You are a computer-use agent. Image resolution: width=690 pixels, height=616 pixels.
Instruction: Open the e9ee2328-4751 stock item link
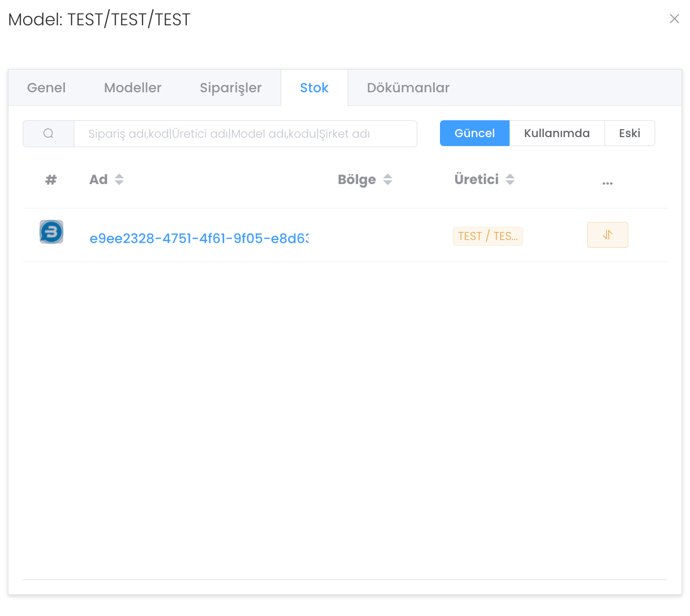pyautogui.click(x=199, y=238)
